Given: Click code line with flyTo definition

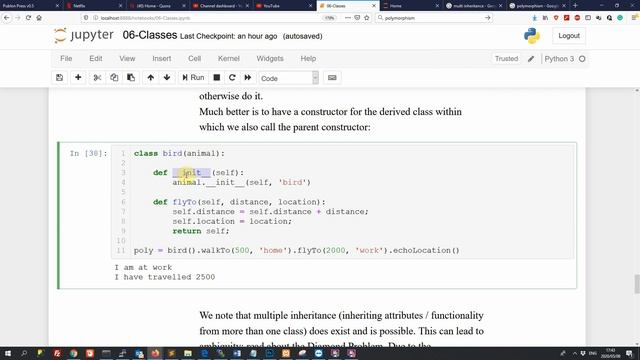Looking at the screenshot, I should [240, 202].
